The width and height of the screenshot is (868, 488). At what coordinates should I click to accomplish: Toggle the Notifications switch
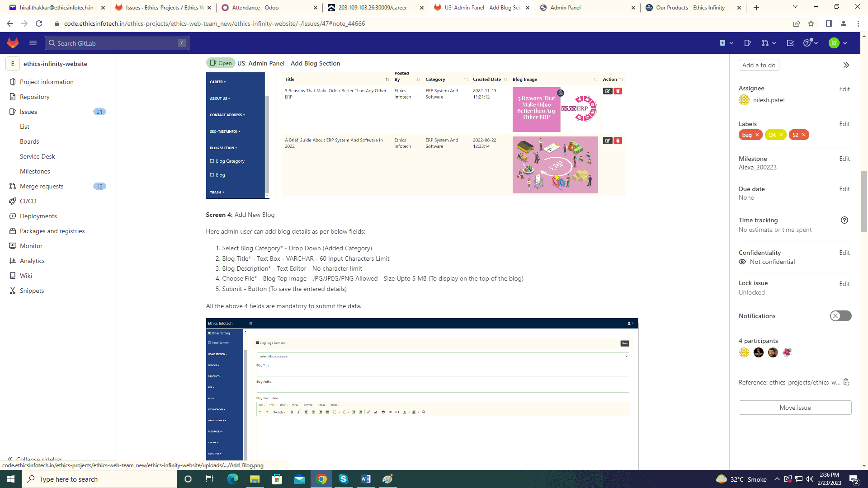point(840,316)
